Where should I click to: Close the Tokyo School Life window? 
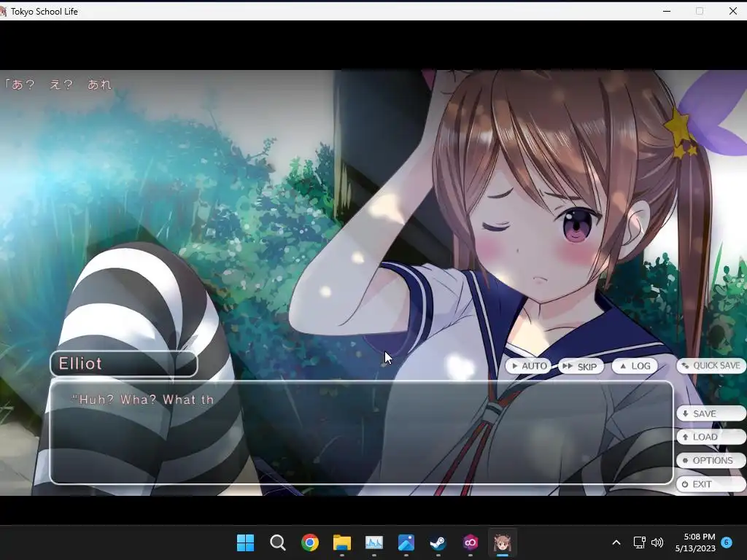pyautogui.click(x=732, y=11)
